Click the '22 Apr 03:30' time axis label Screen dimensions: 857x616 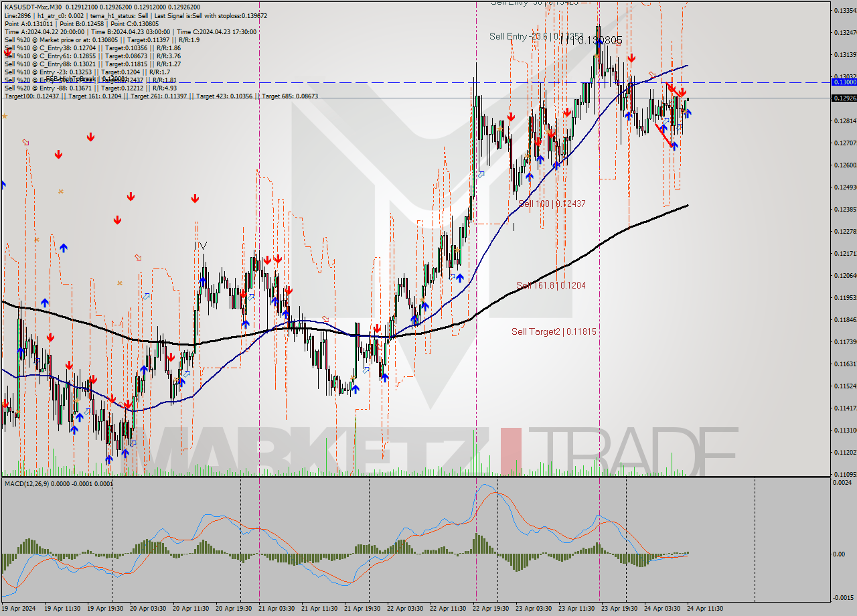(406, 609)
